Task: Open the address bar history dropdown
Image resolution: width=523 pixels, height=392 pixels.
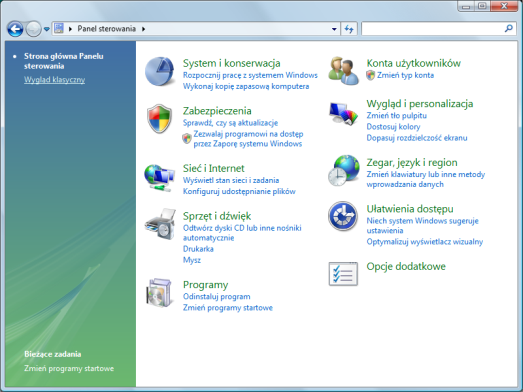Action: [x=334, y=29]
